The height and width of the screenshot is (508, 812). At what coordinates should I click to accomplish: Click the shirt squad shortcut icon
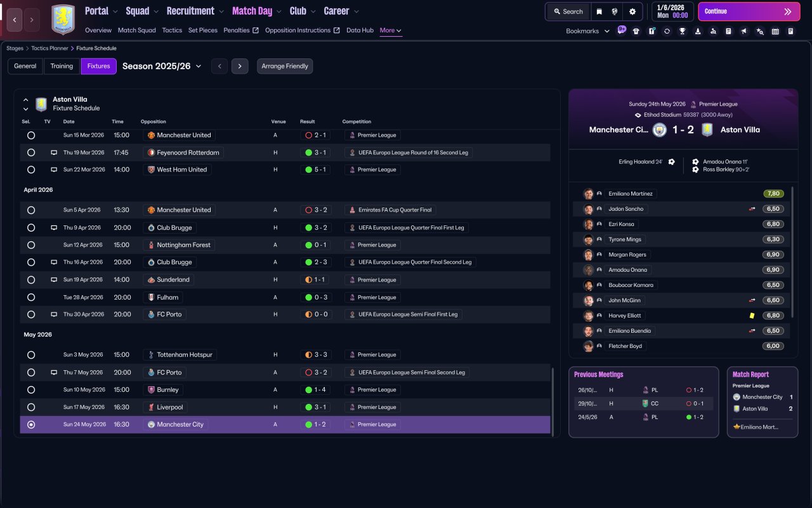click(636, 31)
